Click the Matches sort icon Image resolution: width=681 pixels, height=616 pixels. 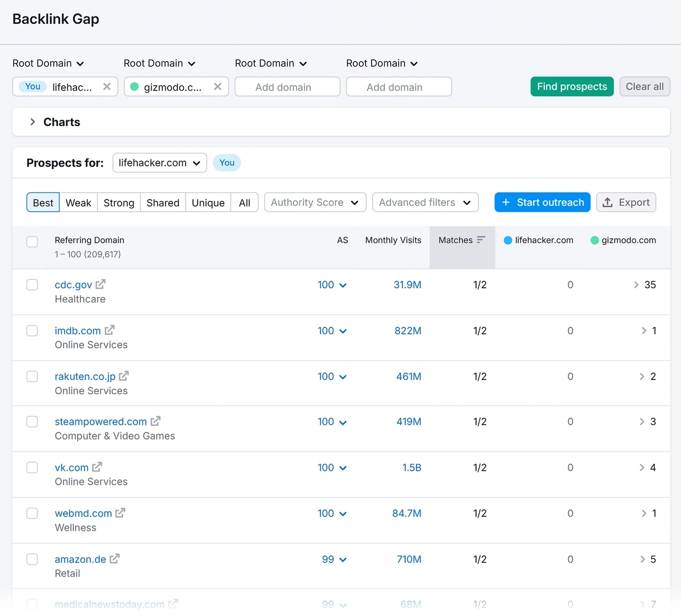(x=481, y=240)
